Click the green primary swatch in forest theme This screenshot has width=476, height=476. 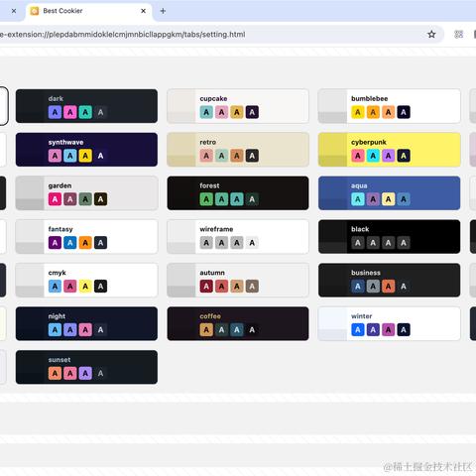click(206, 199)
